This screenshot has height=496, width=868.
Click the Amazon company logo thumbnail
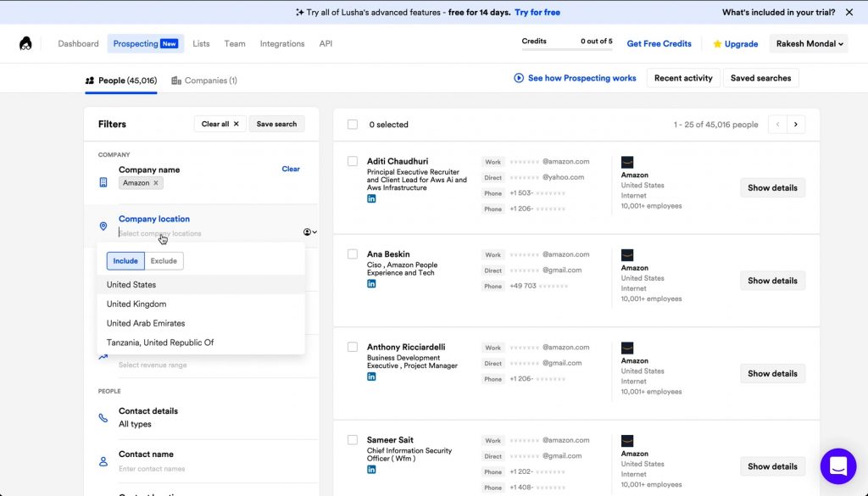point(627,162)
